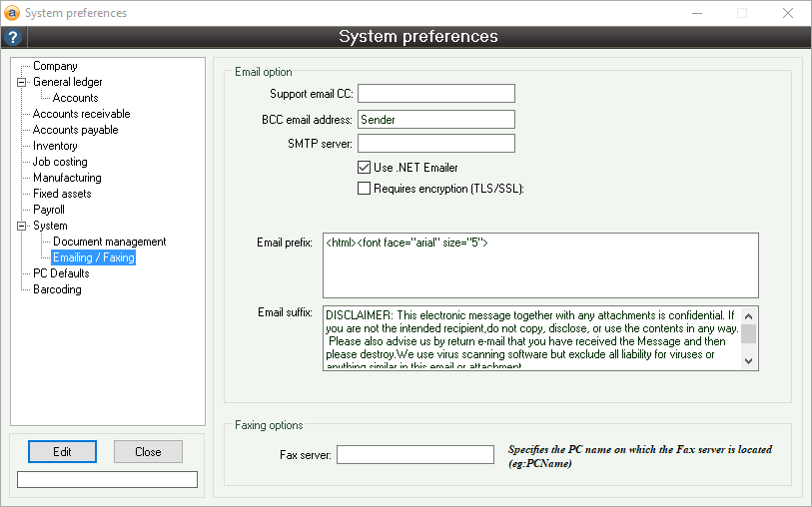This screenshot has width=812, height=507.
Task: Click inside the Email prefix text area
Action: coord(539,265)
